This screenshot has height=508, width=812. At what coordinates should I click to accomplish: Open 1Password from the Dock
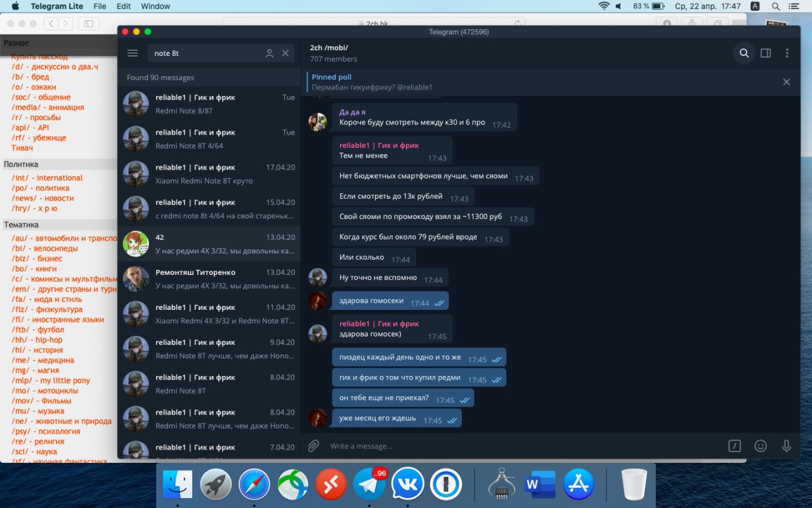[446, 485]
